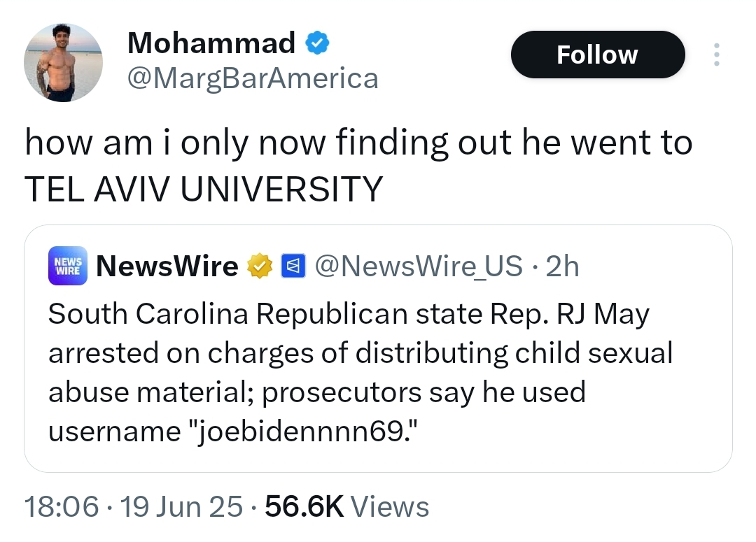
Task: Click the NewsWire display name
Action: point(167,266)
